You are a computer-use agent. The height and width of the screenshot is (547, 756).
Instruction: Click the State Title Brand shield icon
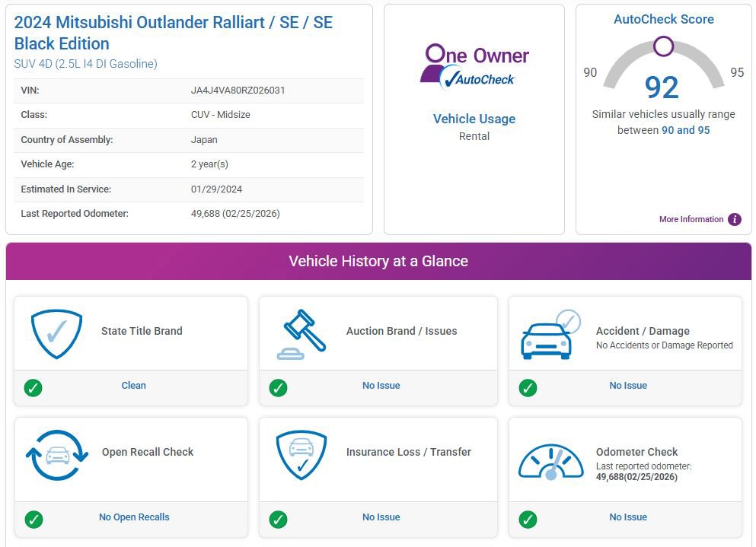56,333
